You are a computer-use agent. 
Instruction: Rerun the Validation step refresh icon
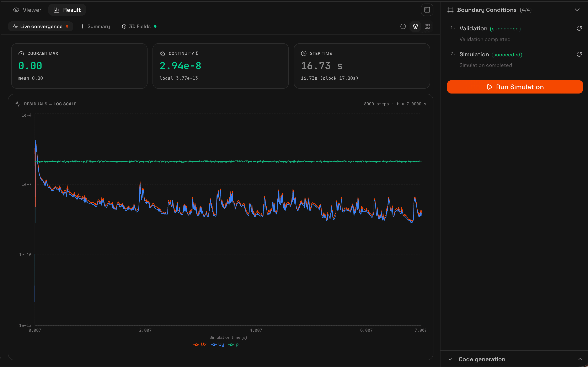click(x=579, y=28)
